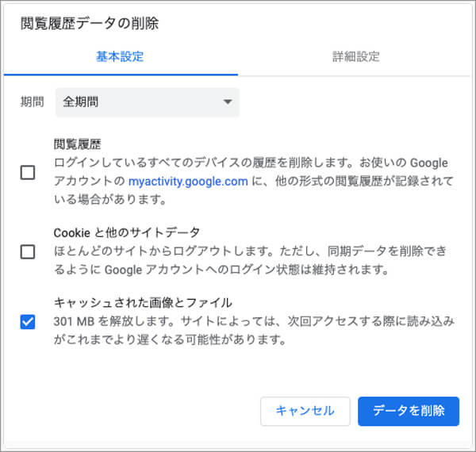Image resolution: width=476 pixels, height=452 pixels.
Task: Click the データを削除 button
Action: click(409, 411)
